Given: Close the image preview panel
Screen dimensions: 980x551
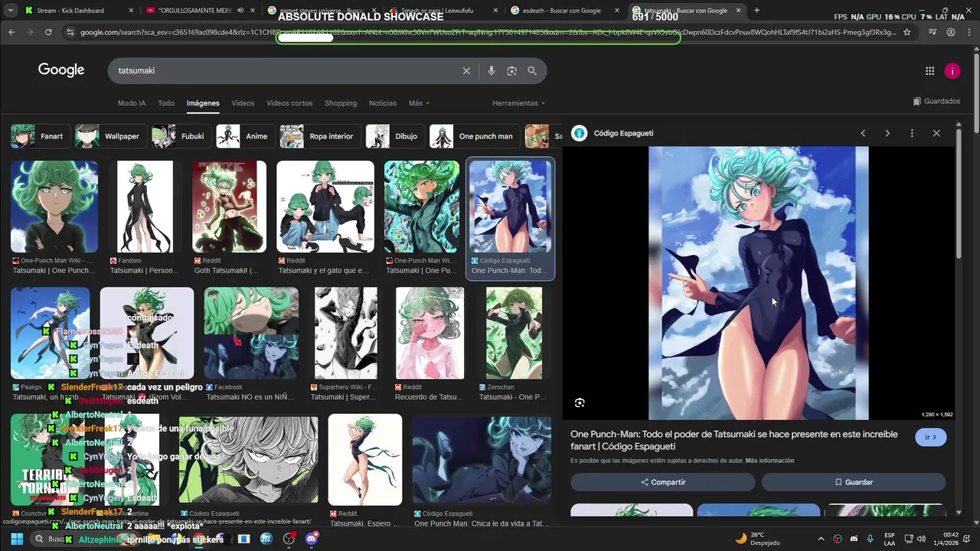Looking at the screenshot, I should (x=936, y=133).
